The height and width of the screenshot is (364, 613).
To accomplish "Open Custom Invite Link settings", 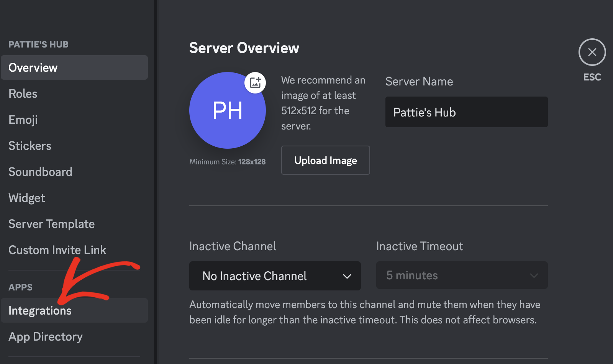I will click(57, 250).
